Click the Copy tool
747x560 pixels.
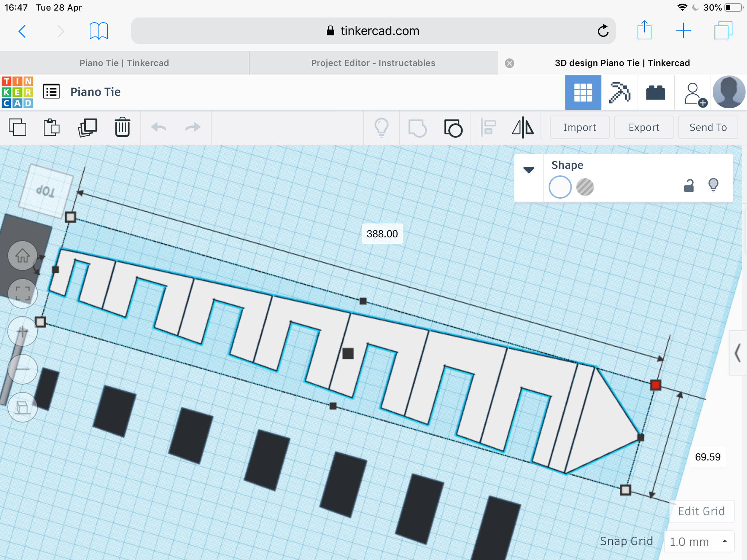(x=18, y=128)
